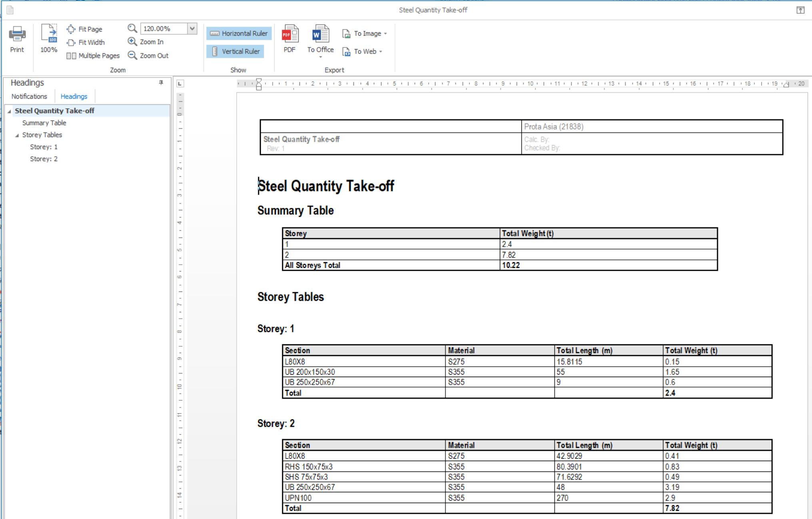Collapse the Storey Tables tree node
Image resolution: width=812 pixels, height=519 pixels.
pyautogui.click(x=17, y=135)
